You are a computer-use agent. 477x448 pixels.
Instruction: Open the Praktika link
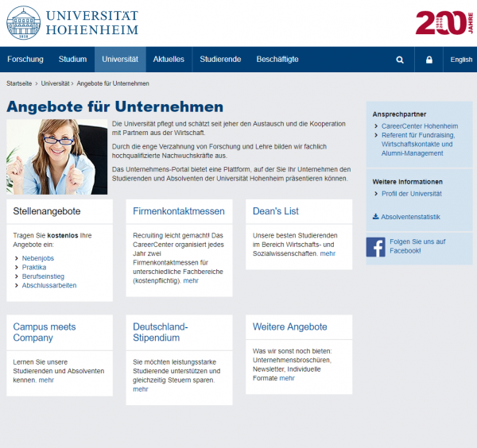click(x=34, y=268)
